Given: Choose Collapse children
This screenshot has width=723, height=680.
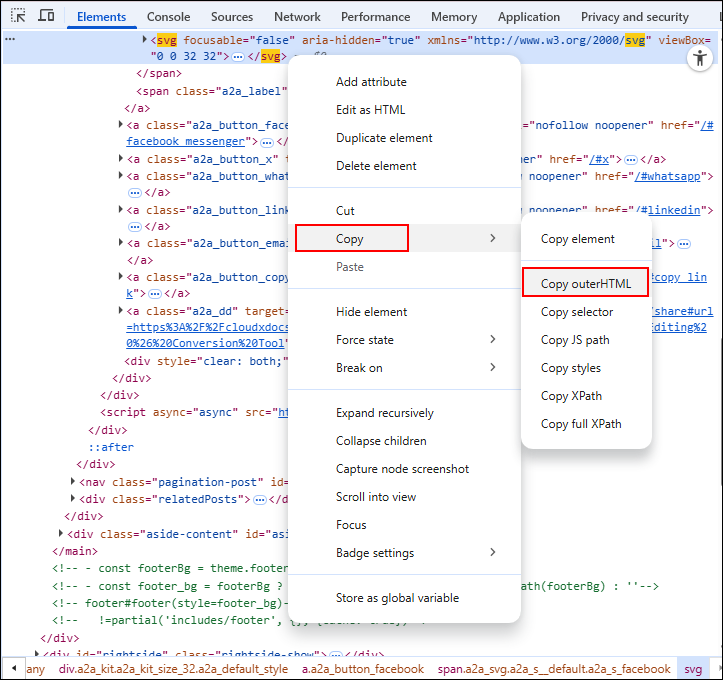Looking at the screenshot, I should (404, 441).
